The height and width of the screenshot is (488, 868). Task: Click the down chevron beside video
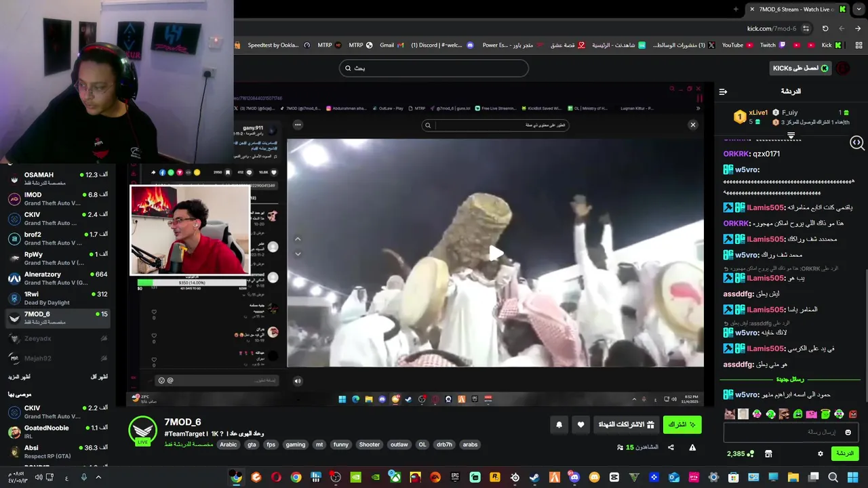[298, 254]
